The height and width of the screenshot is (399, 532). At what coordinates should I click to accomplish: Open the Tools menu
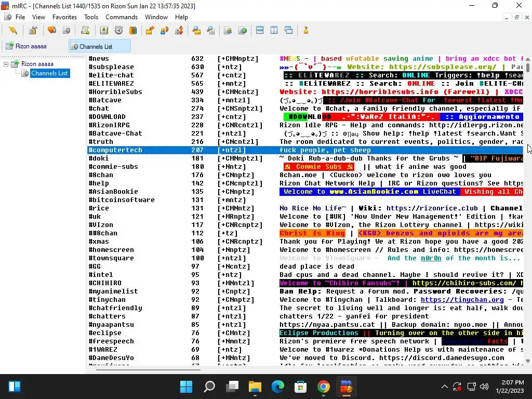[91, 17]
